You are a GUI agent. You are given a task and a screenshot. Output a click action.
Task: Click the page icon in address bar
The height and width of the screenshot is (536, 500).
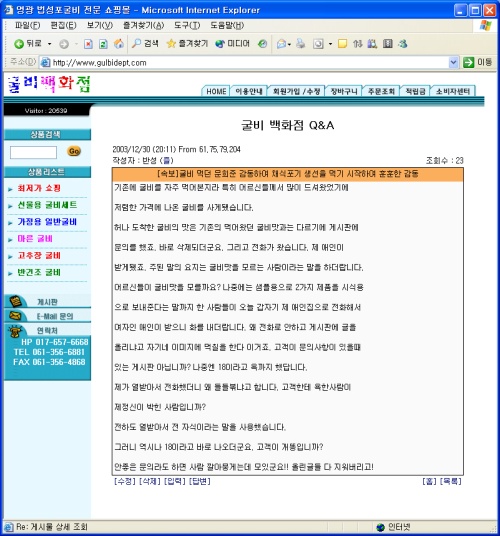[45, 63]
